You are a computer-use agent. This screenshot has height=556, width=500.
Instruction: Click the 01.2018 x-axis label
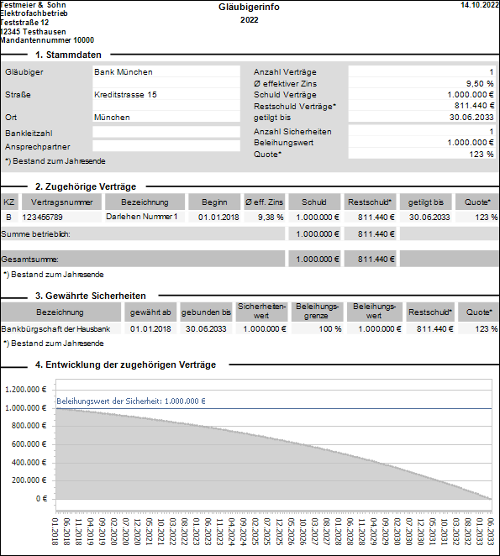pyautogui.click(x=55, y=532)
